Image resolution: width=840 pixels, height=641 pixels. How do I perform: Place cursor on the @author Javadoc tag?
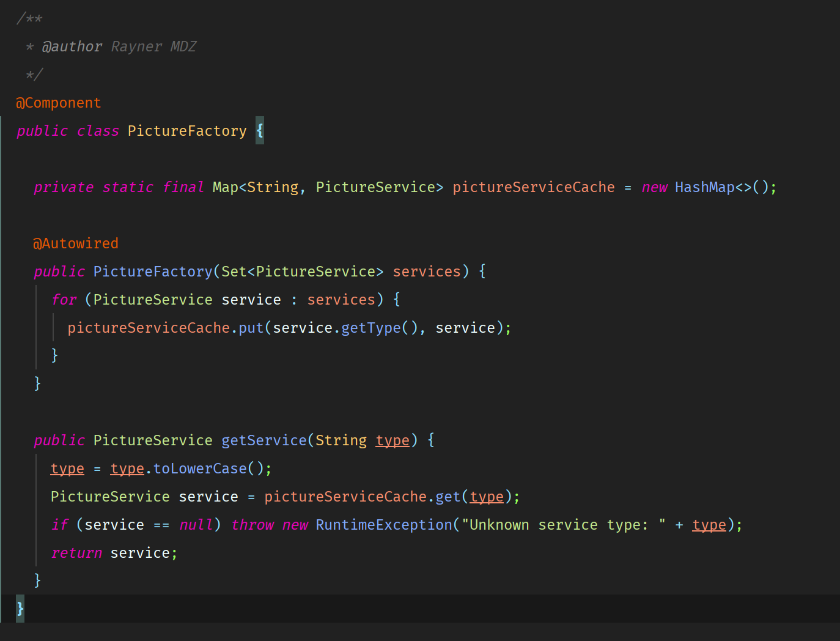pyautogui.click(x=72, y=46)
